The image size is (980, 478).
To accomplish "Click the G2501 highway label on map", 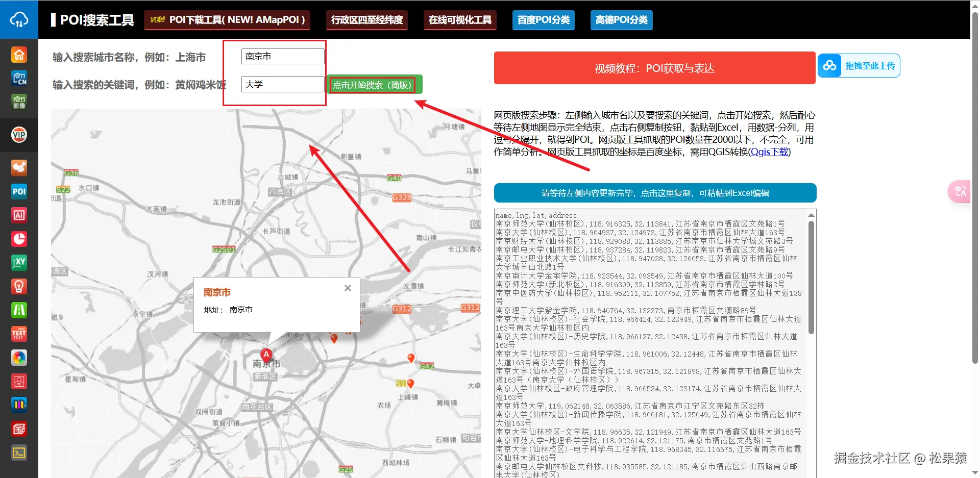I will point(224,249).
